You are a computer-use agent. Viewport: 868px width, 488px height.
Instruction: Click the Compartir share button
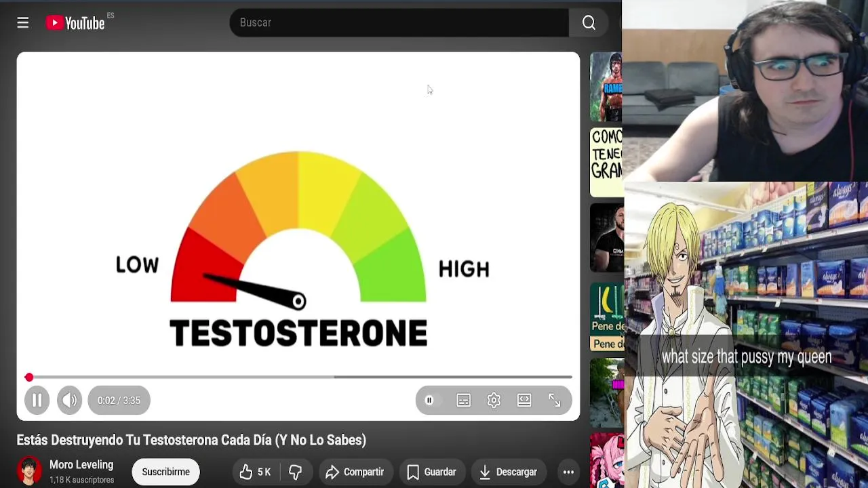(x=355, y=472)
